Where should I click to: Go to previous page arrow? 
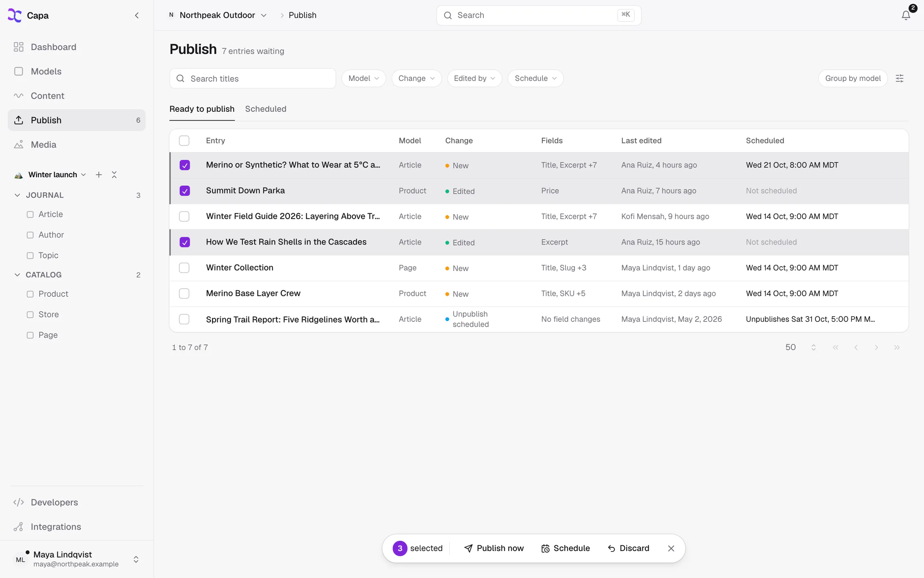(x=856, y=348)
